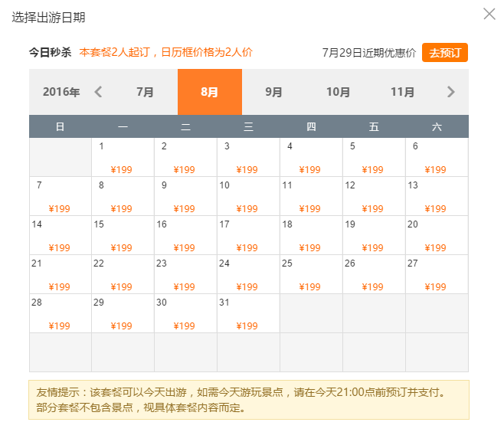504x445 pixels.
Task: Choose August 29 date cell
Action: coord(123,313)
